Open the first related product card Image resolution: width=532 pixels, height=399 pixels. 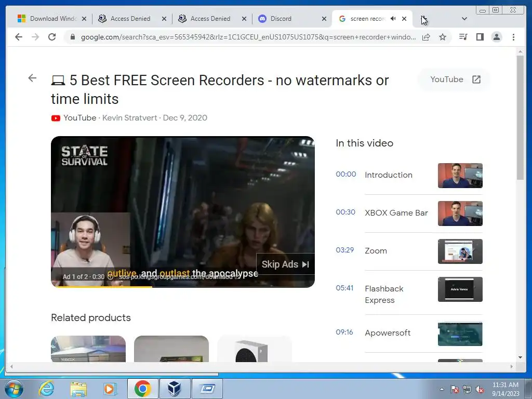pos(88,349)
